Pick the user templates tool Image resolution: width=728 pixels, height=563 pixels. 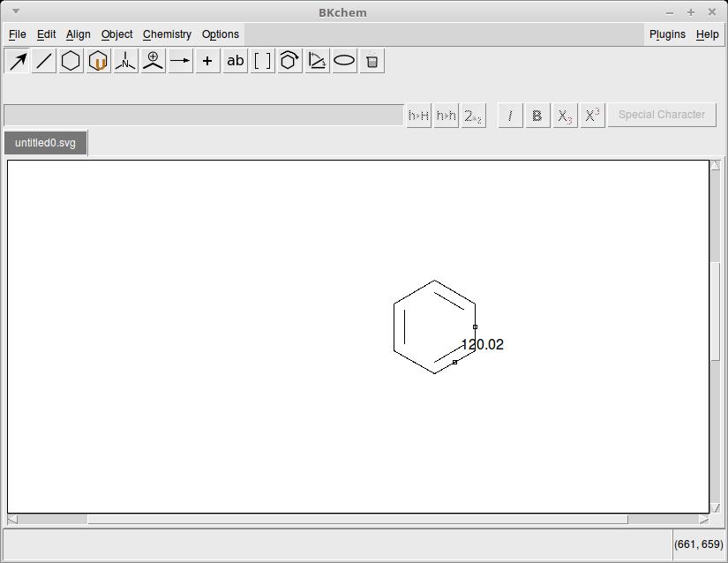(99, 61)
